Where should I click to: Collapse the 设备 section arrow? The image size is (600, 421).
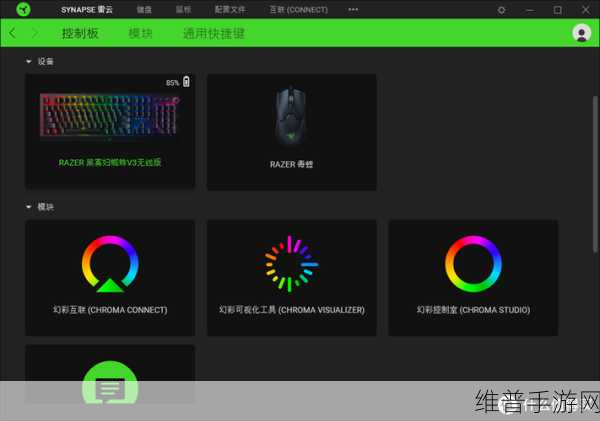click(x=28, y=61)
